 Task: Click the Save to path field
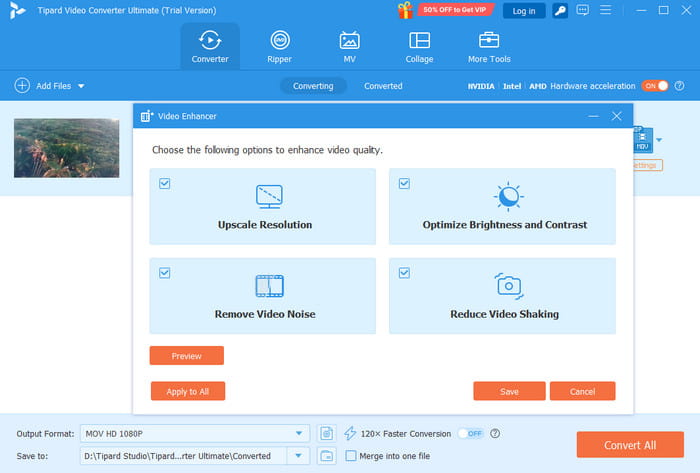[183, 456]
